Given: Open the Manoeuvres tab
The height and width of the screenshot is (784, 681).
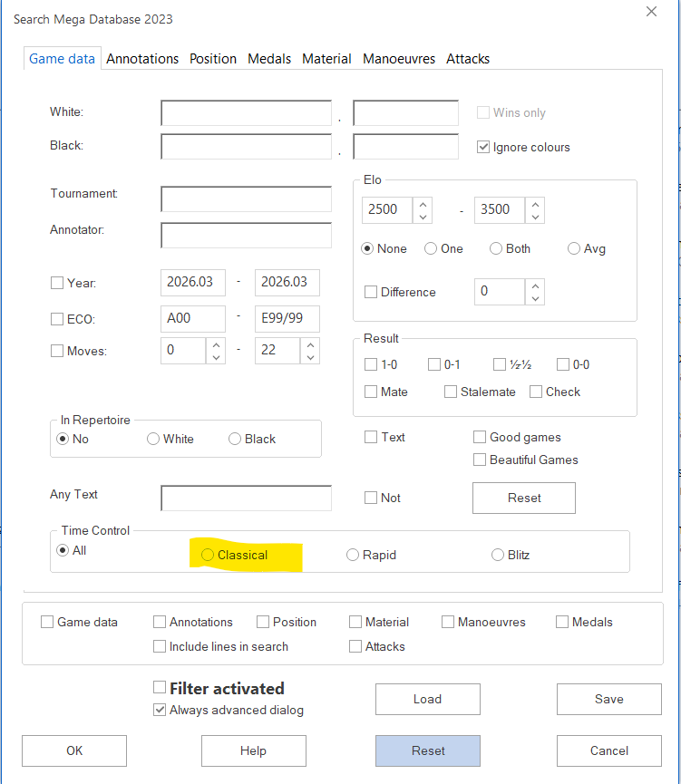Looking at the screenshot, I should tap(399, 59).
